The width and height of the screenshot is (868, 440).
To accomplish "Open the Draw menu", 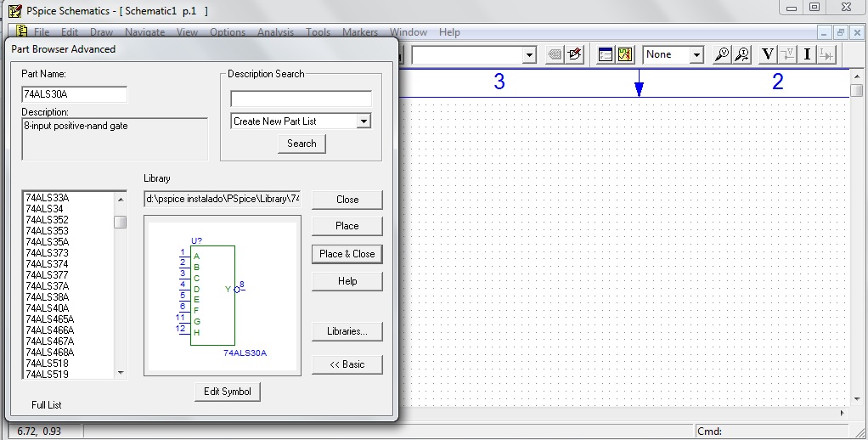I will point(101,32).
